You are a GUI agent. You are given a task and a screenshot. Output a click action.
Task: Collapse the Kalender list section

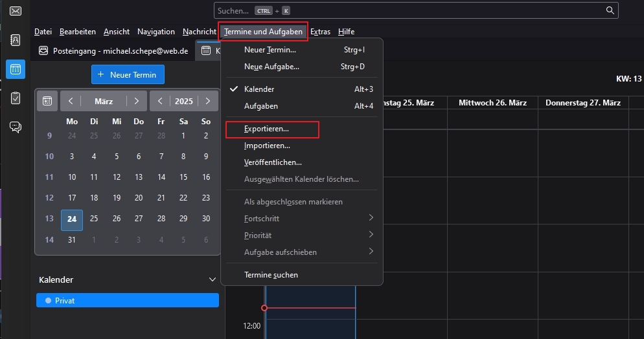[x=212, y=279]
